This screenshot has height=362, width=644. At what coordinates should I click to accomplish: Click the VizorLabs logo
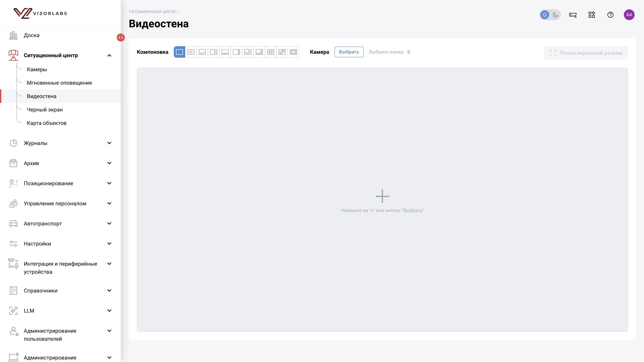click(40, 13)
